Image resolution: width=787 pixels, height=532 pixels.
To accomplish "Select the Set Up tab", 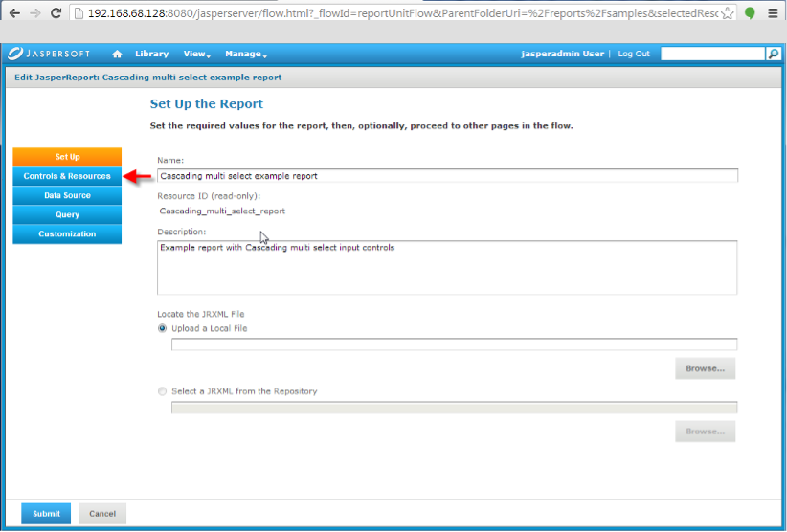I will 67,157.
